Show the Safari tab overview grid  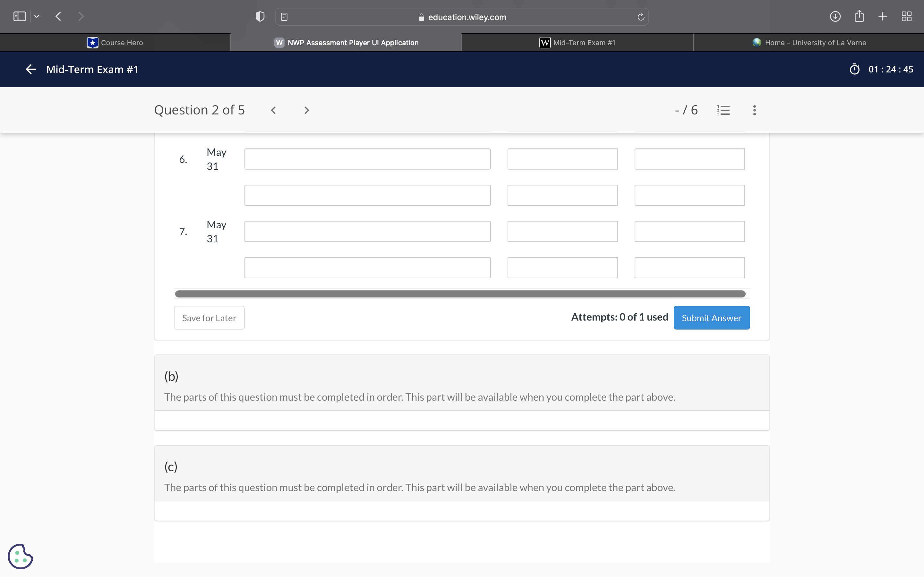906,16
